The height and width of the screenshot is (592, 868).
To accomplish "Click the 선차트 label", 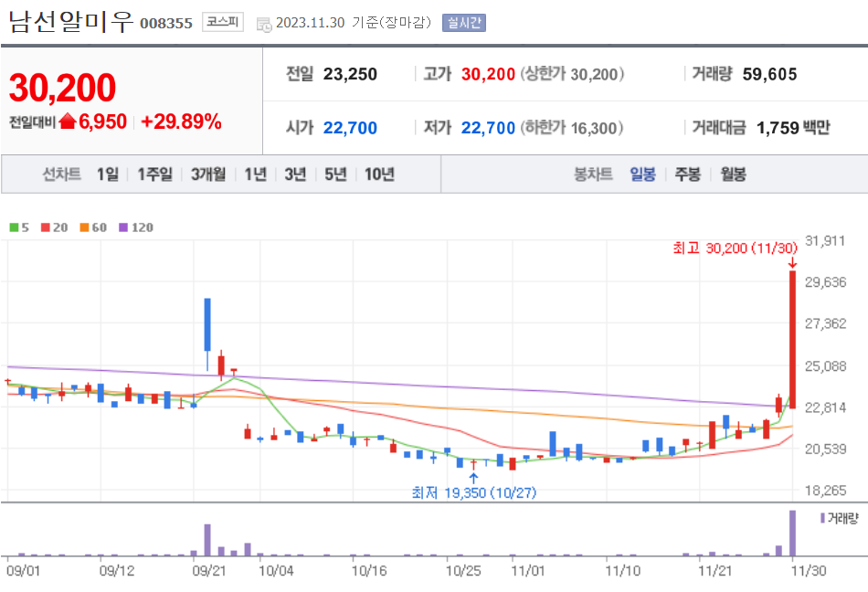I will (x=62, y=174).
